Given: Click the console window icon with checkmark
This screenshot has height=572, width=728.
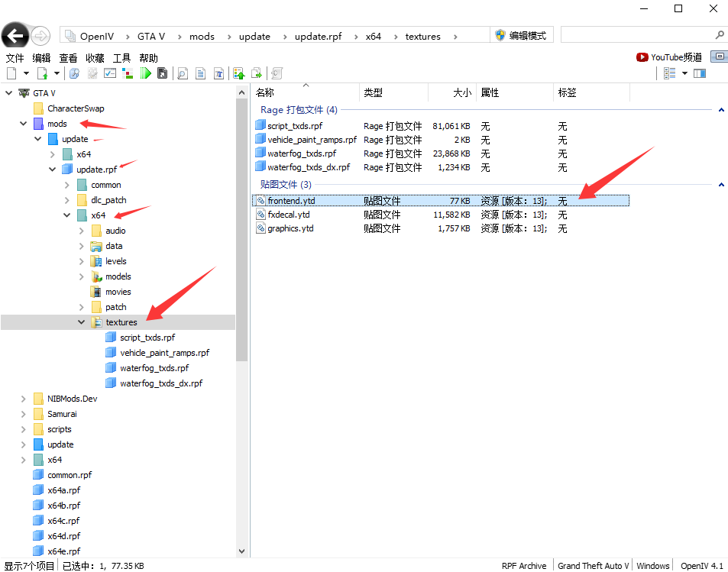Looking at the screenshot, I should point(110,73).
